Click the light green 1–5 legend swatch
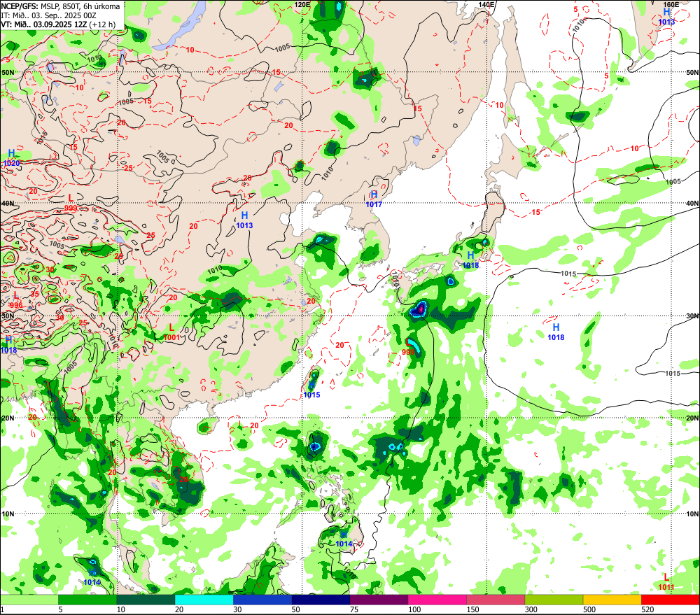 click(29, 600)
